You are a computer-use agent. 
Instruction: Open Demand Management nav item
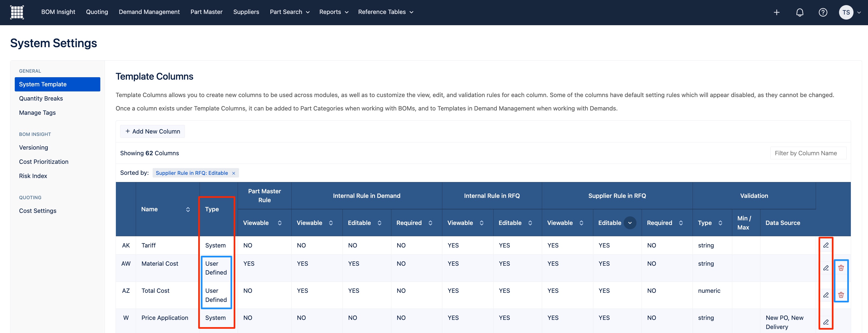coord(149,12)
